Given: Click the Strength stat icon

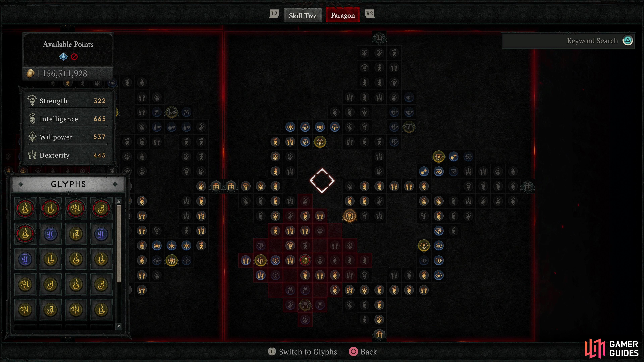Looking at the screenshot, I should (31, 100).
